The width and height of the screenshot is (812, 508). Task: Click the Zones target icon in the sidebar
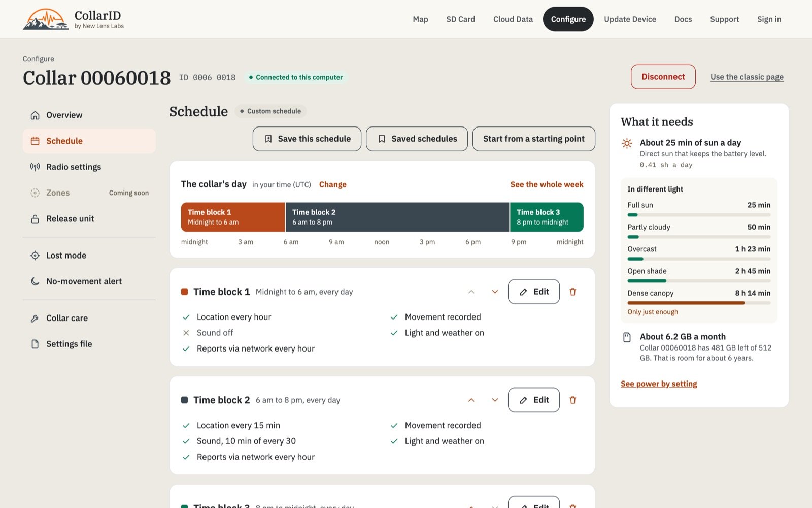coord(35,193)
